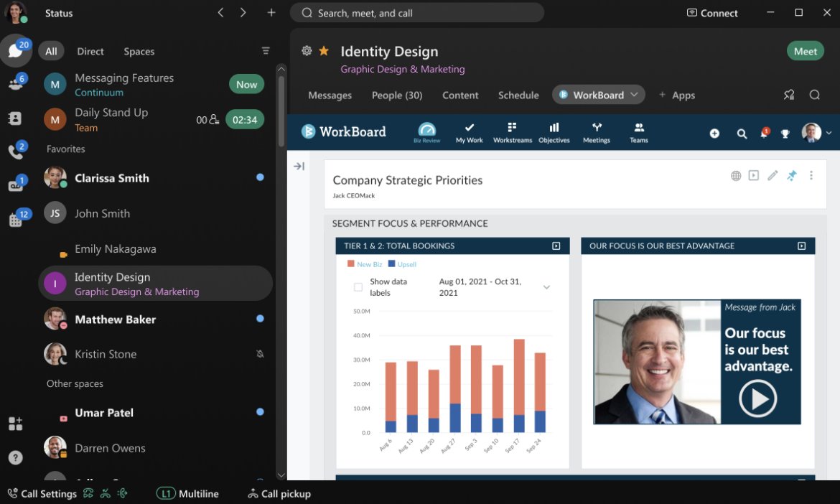The width and height of the screenshot is (840, 504).
Task: Open three-dot menu on priorities card
Action: coord(811,176)
